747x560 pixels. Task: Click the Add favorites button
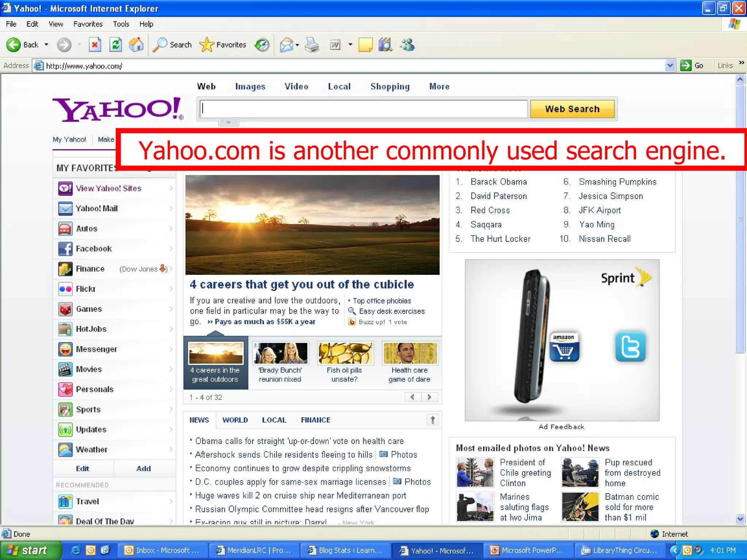(144, 468)
